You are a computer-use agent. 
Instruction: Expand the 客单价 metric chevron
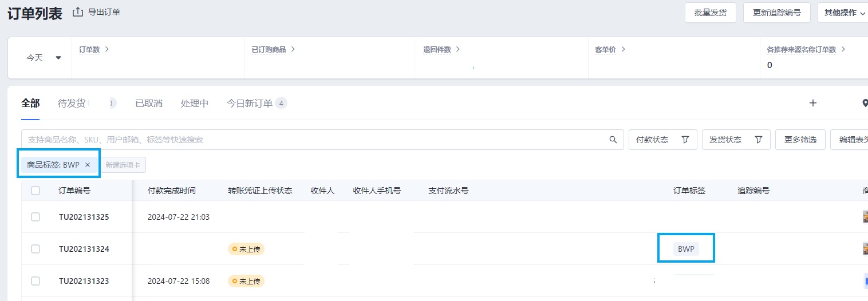coord(624,49)
